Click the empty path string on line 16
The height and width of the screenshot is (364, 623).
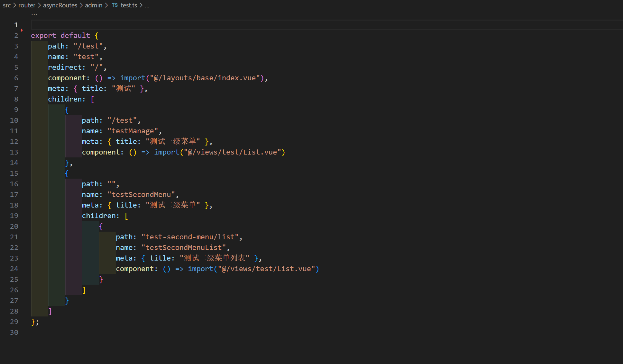pyautogui.click(x=111, y=184)
